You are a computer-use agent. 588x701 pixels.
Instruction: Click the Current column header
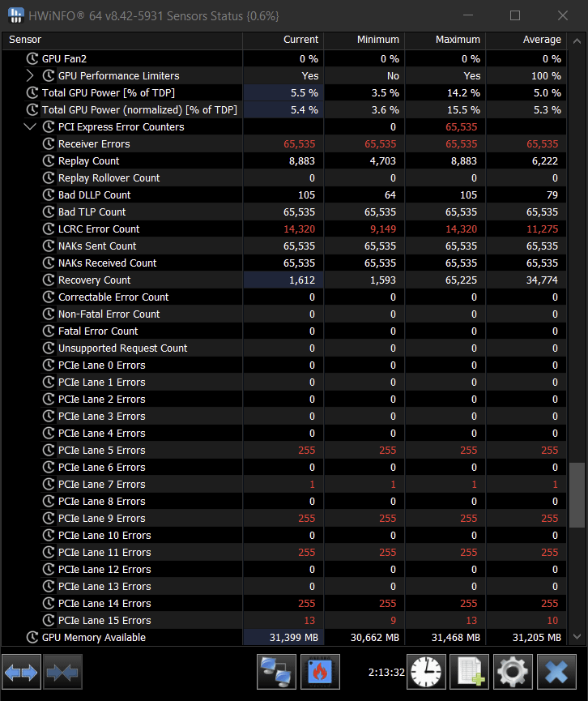coord(283,40)
